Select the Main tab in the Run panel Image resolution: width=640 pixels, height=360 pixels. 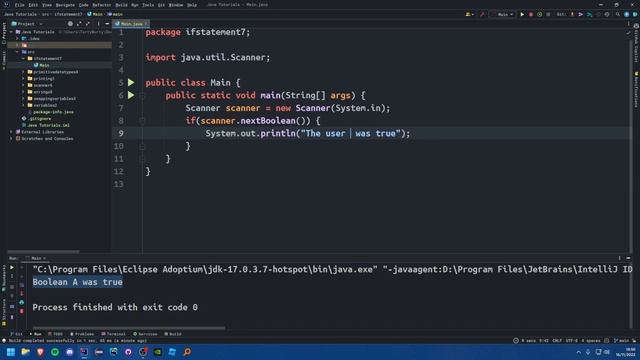[x=36, y=258]
